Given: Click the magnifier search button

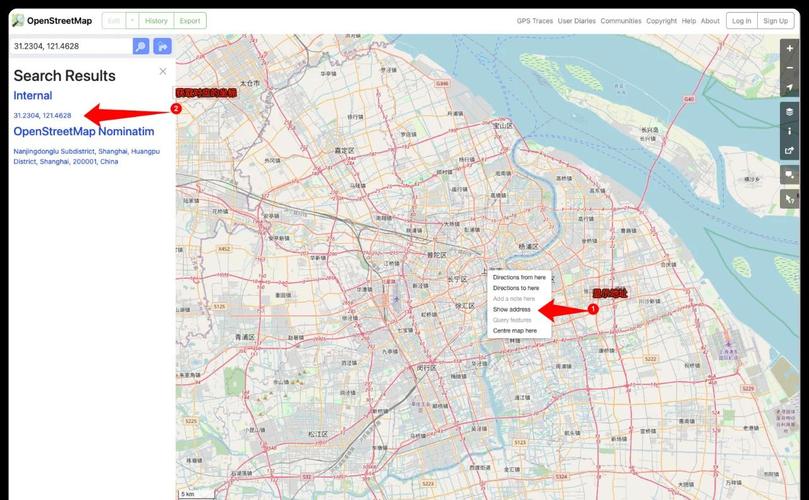Looking at the screenshot, I should click(141, 46).
